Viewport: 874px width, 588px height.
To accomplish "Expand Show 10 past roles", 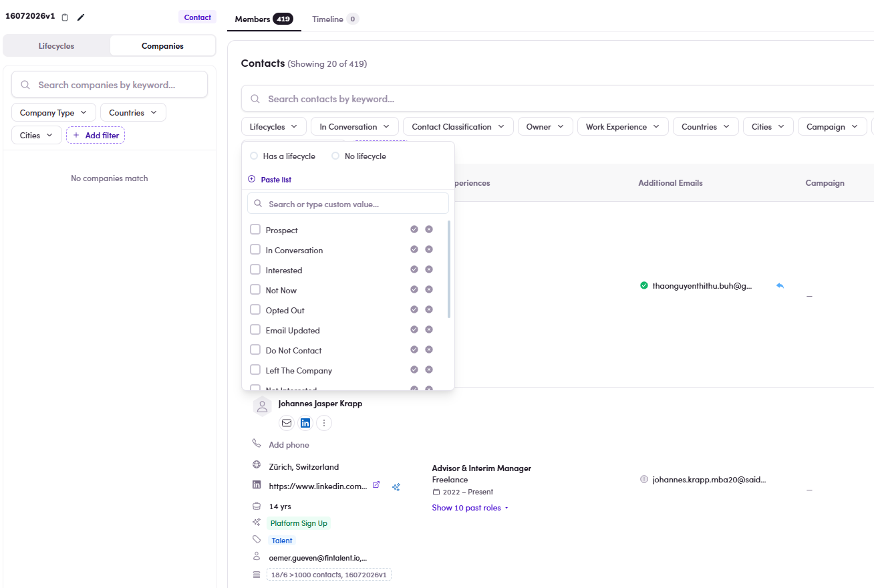I will tap(470, 508).
